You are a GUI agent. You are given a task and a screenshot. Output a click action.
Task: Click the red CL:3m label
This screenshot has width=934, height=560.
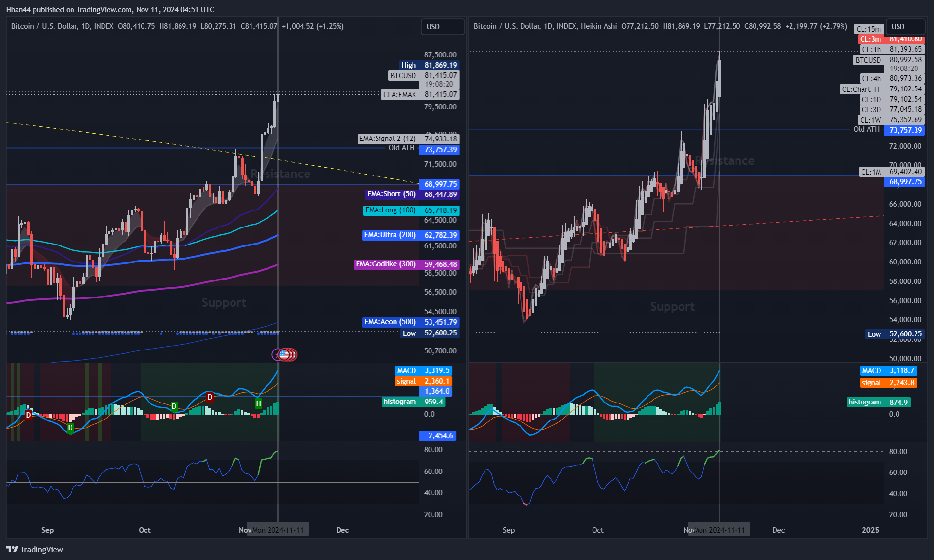870,39
